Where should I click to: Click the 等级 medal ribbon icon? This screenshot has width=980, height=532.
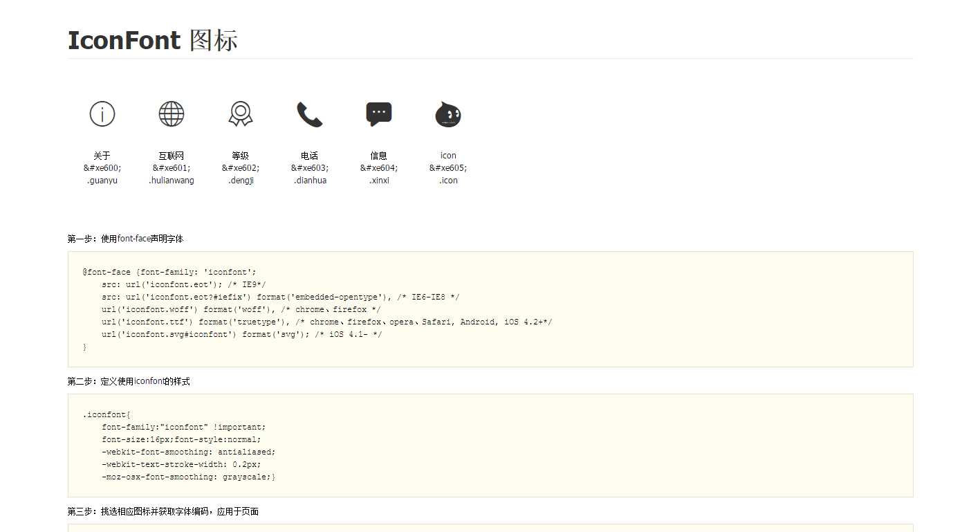tap(241, 114)
